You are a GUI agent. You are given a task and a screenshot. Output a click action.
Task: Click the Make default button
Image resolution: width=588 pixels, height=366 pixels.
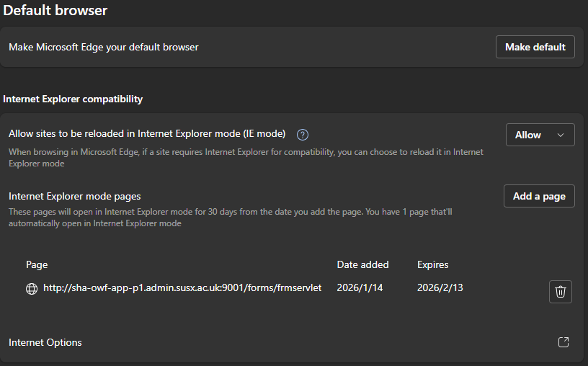[x=535, y=47]
